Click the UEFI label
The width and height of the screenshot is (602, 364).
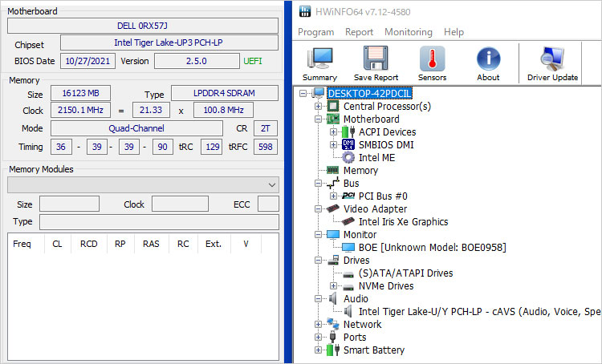click(x=253, y=61)
